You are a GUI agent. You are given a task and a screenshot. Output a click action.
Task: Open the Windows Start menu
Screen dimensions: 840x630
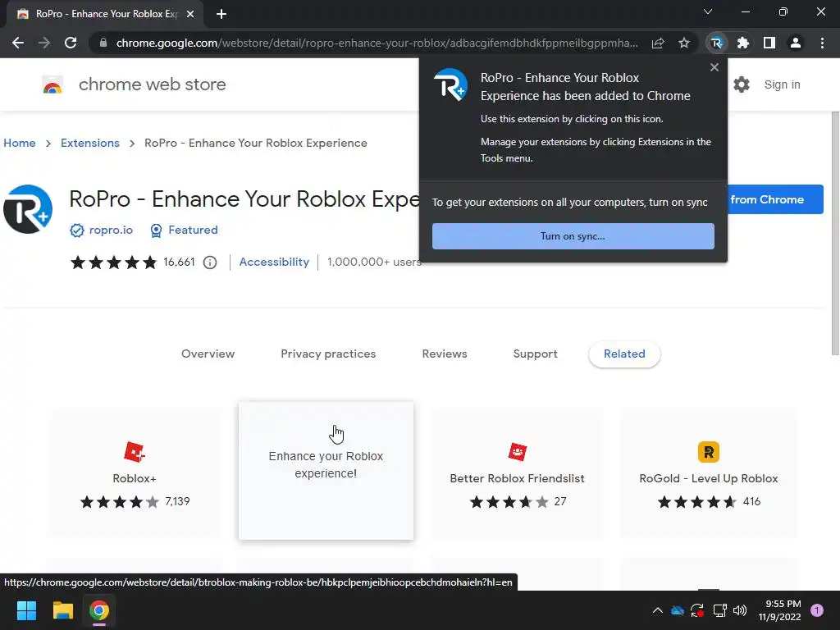click(26, 610)
